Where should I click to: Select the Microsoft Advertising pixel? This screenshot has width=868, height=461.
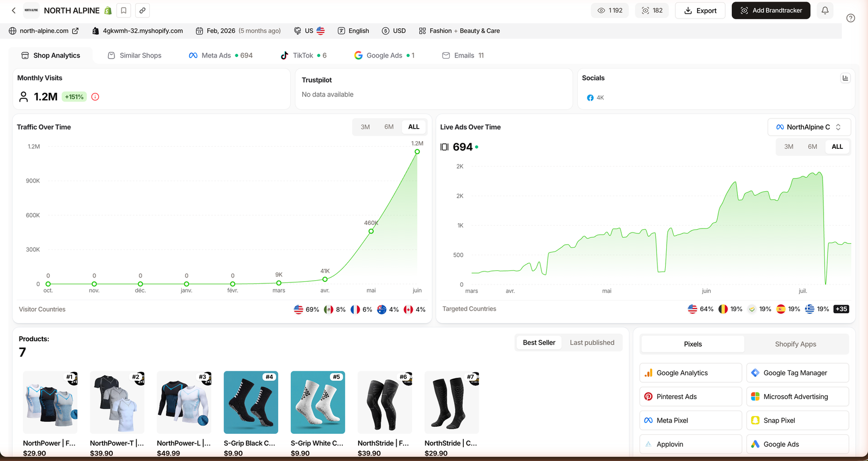(797, 397)
